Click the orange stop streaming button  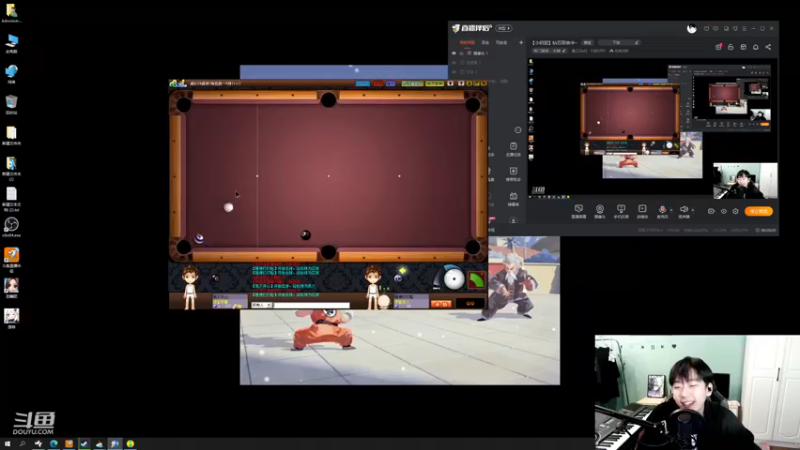pos(759,211)
